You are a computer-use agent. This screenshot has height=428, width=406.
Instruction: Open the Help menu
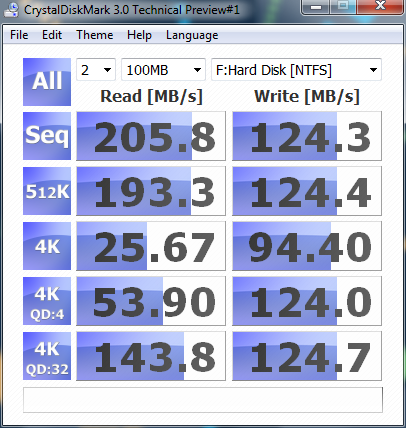tap(139, 35)
